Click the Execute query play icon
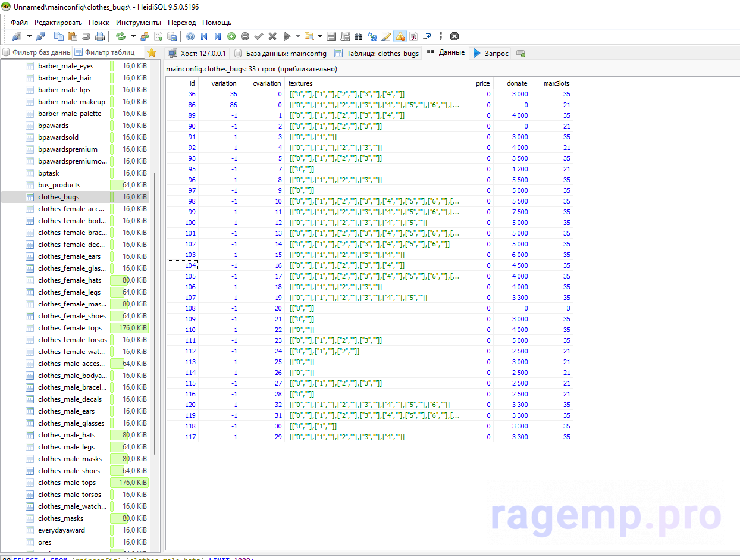The height and width of the screenshot is (560, 740). click(287, 36)
